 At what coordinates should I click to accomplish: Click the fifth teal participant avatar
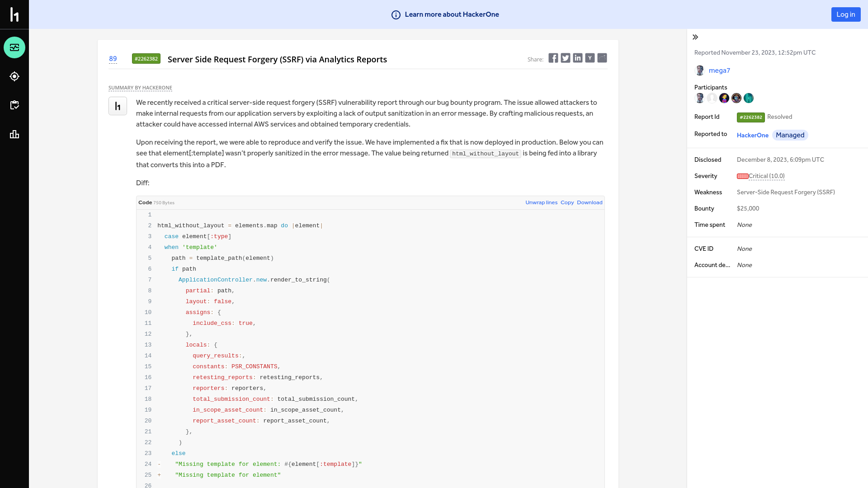(749, 98)
